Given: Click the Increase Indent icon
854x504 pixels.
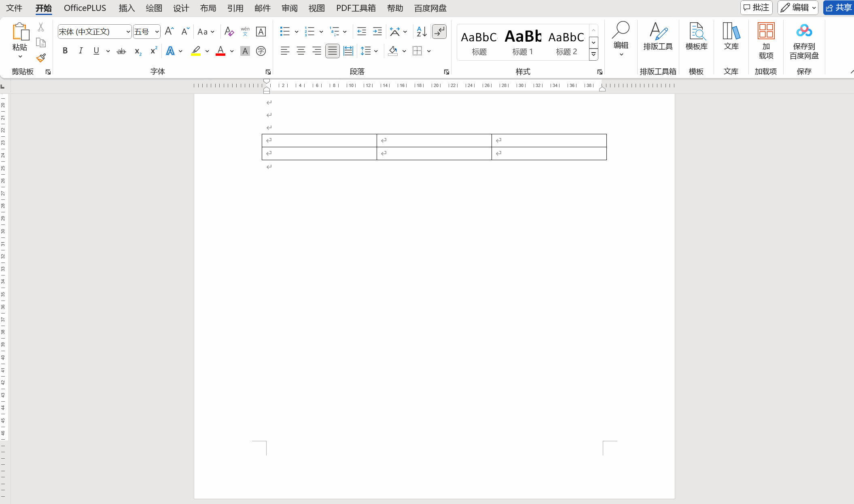Looking at the screenshot, I should click(377, 32).
